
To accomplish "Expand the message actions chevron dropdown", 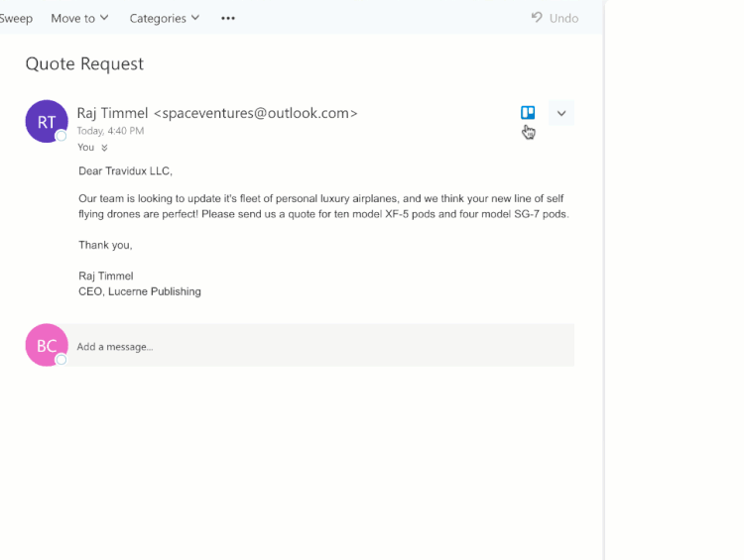I will (561, 113).
